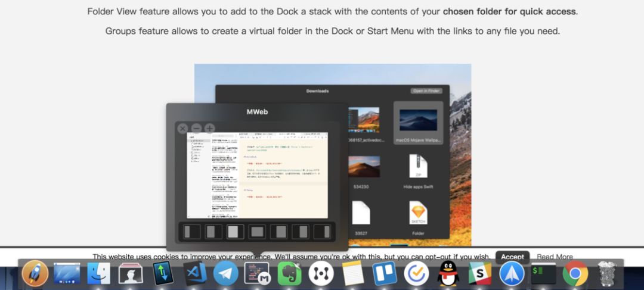644x290 pixels.
Task: Open the Read More cookie link
Action: [555, 257]
